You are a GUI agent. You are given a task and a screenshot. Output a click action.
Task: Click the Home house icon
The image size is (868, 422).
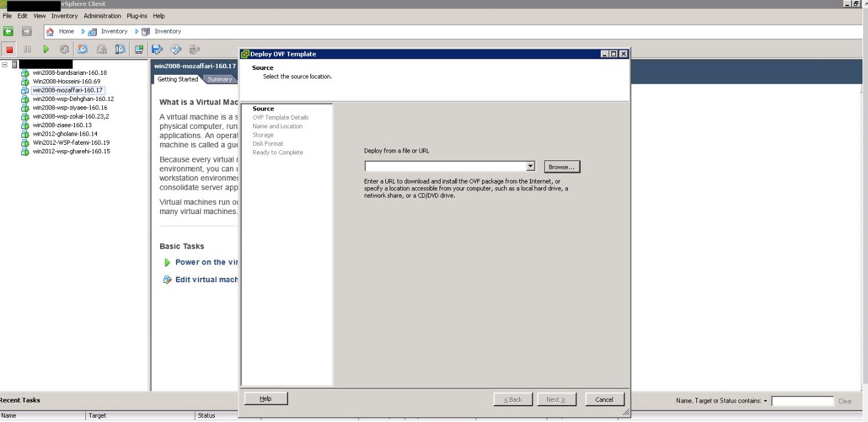pyautogui.click(x=50, y=32)
